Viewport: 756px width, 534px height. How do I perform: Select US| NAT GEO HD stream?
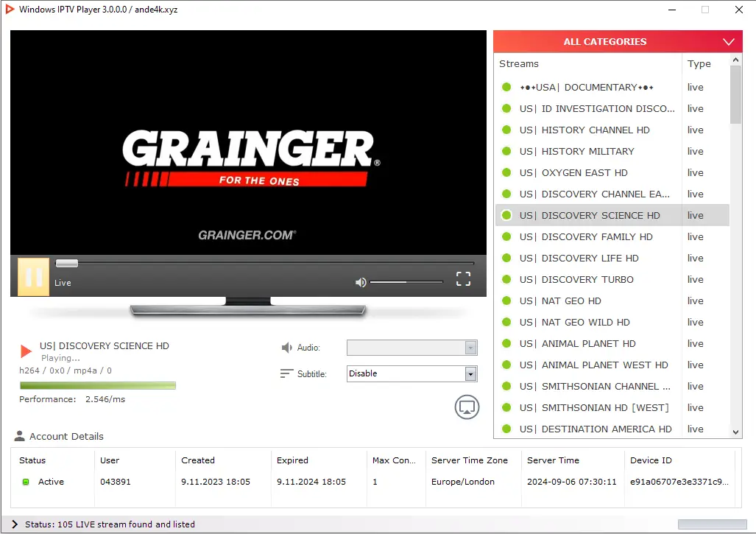612,301
